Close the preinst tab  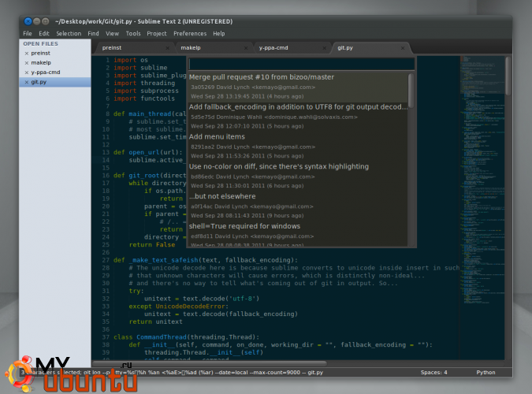(x=167, y=48)
